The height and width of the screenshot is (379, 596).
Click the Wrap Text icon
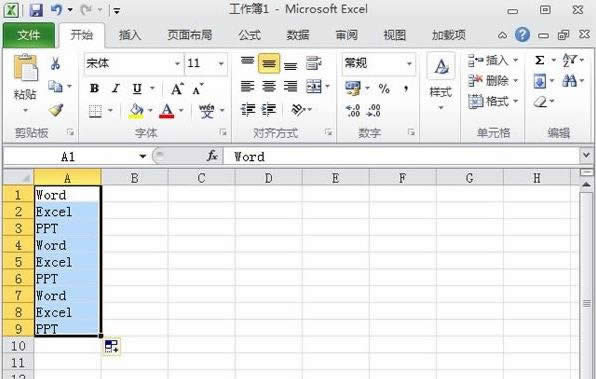tap(314, 63)
